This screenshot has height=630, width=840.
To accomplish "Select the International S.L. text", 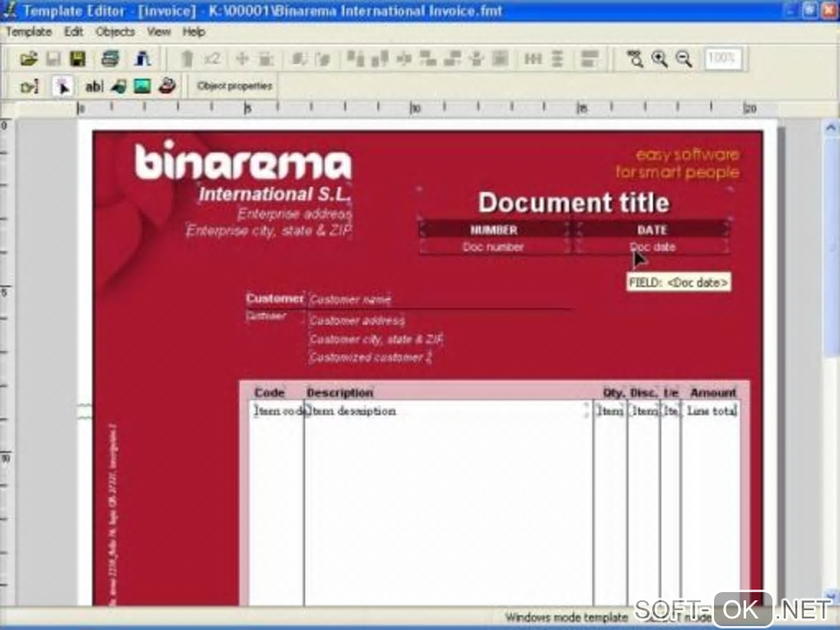I will tap(274, 194).
